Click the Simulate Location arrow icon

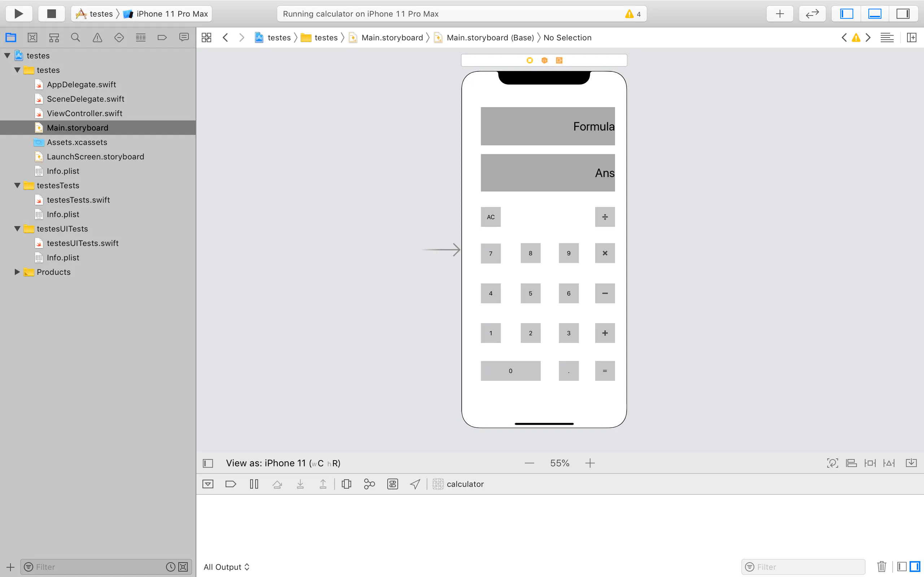[415, 484]
